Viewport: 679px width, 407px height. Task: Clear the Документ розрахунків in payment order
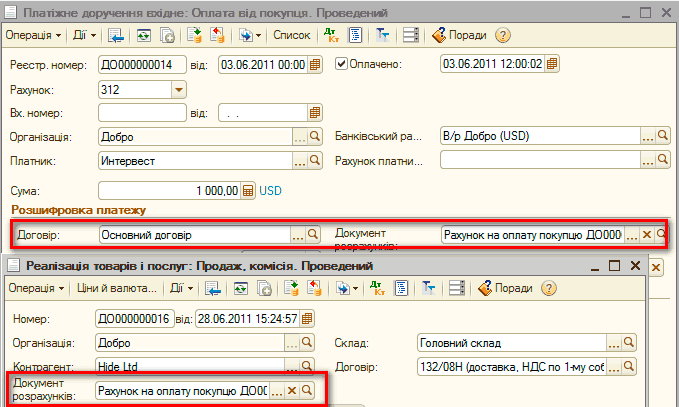[x=646, y=235]
